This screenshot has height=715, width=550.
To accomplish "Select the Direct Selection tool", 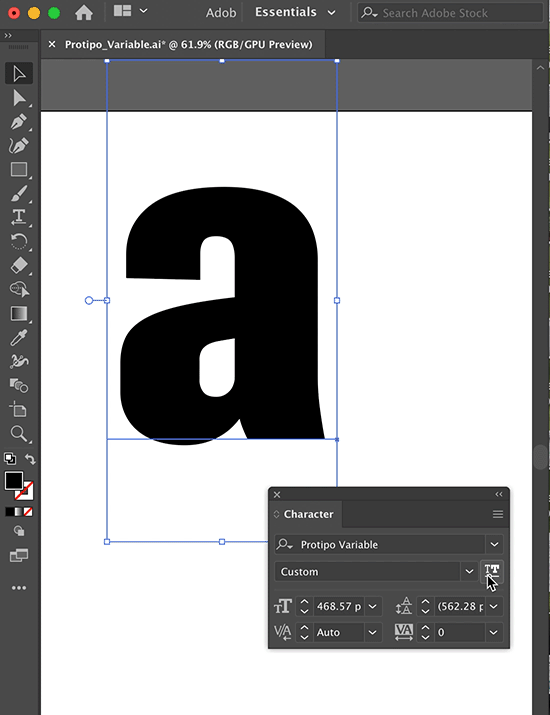I will pyautogui.click(x=19, y=98).
